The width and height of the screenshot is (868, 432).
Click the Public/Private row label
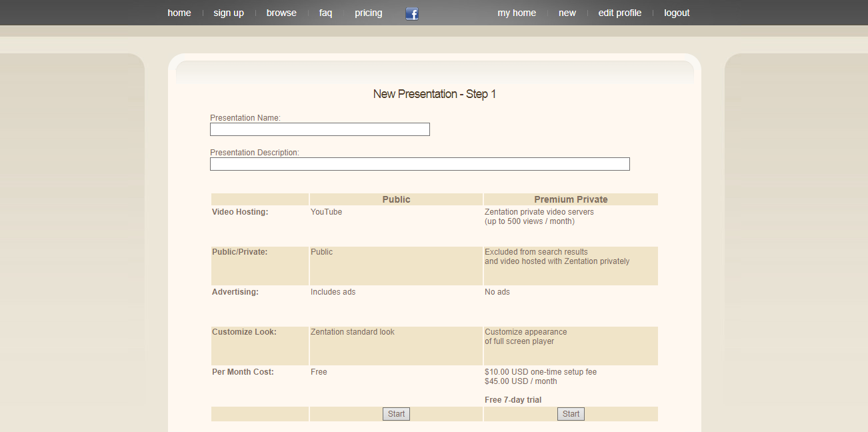239,252
